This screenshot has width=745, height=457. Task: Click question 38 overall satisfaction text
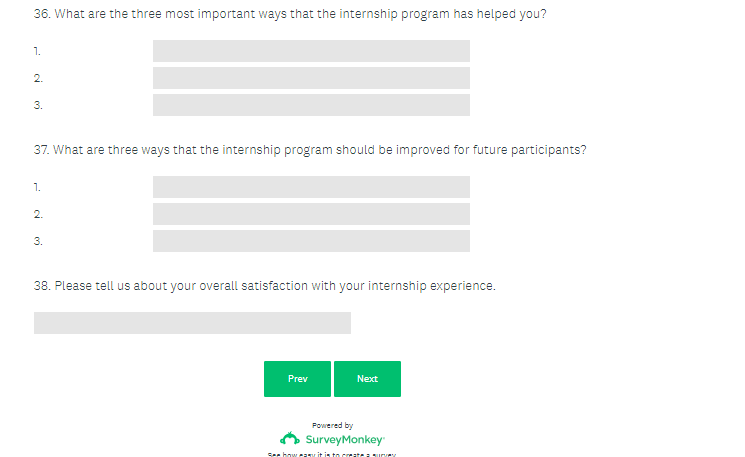coord(265,286)
